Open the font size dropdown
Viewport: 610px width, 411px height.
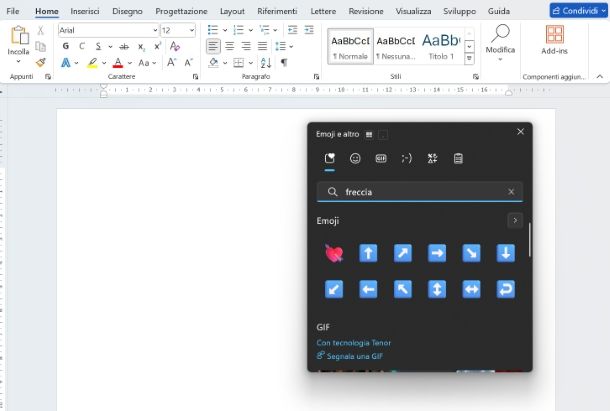pyautogui.click(x=191, y=30)
